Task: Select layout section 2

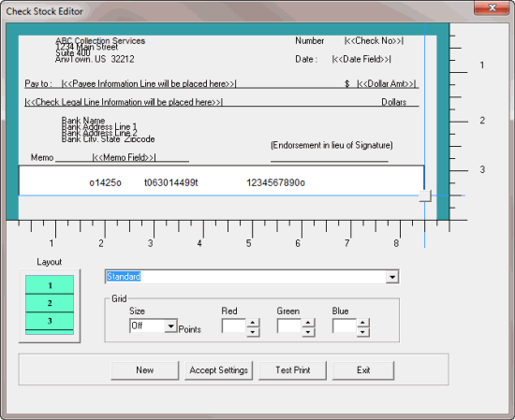Action: coord(50,303)
